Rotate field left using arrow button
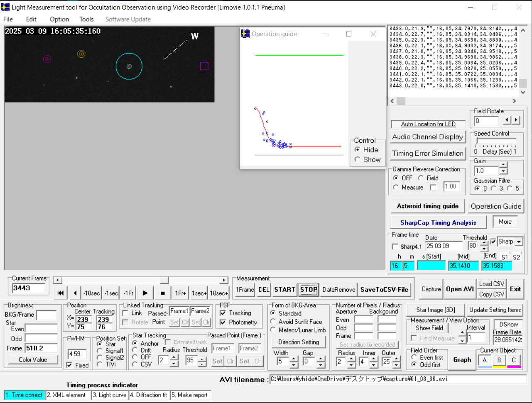 click(507, 120)
